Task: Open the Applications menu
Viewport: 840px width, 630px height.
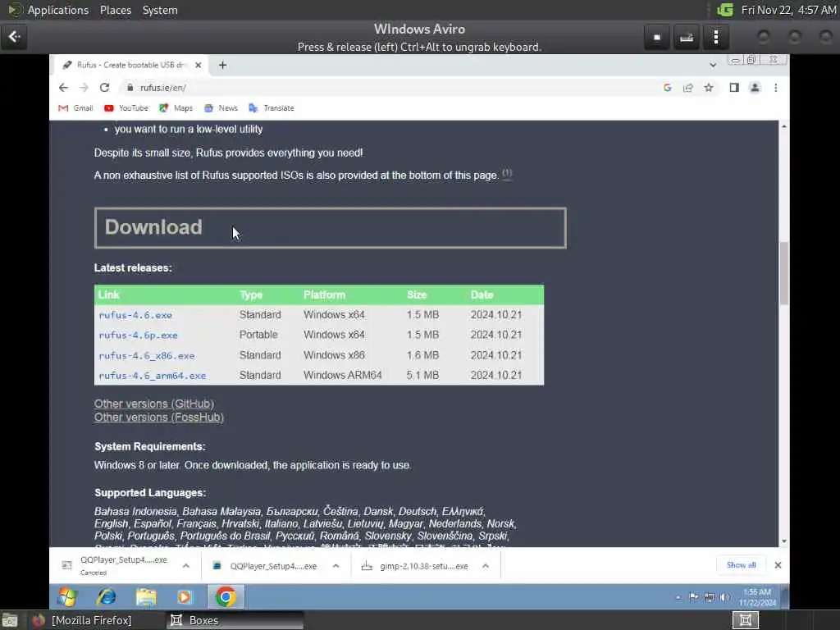Action: coord(58,10)
